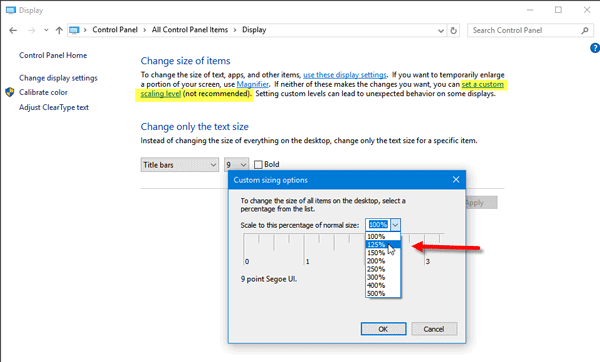Expand the address bar history dropdown

point(441,30)
